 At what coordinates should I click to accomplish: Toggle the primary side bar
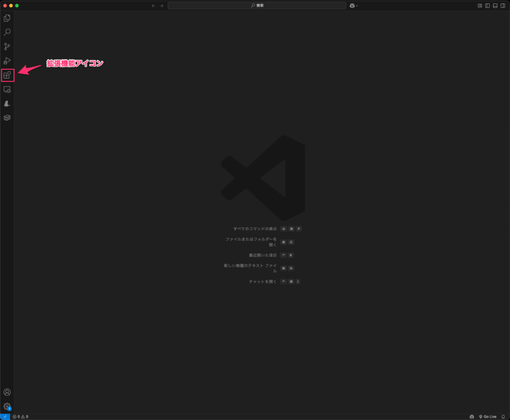[x=487, y=5]
